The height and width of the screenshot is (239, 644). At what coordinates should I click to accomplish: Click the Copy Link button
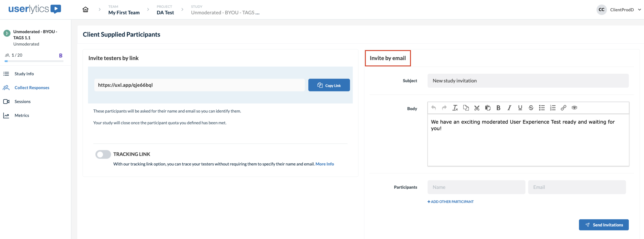(x=329, y=85)
